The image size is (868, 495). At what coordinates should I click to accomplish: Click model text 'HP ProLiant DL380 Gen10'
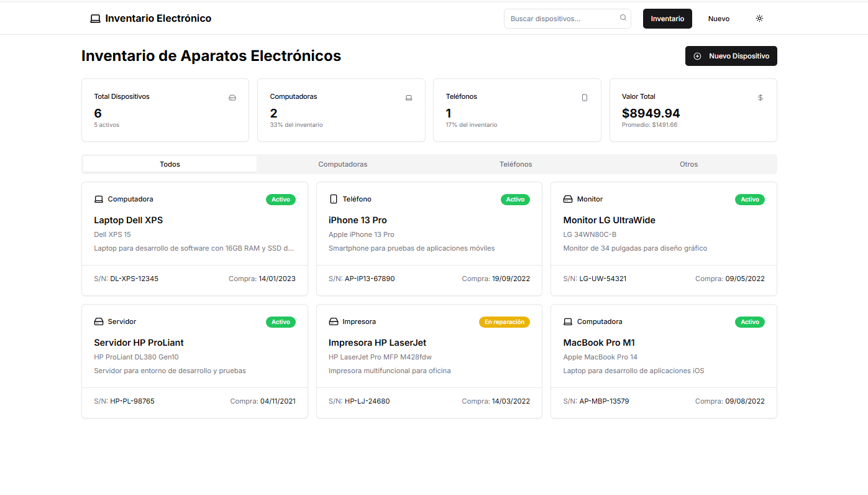coord(136,357)
